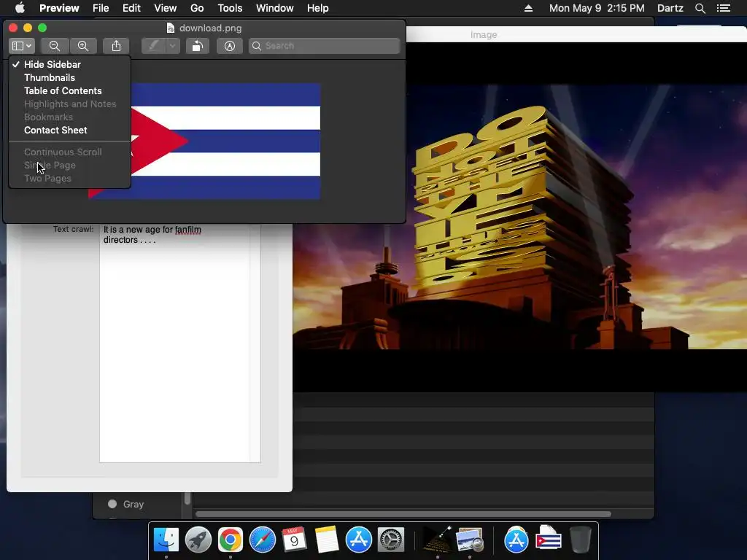Open the Applications folder stack in Dock

(516, 540)
